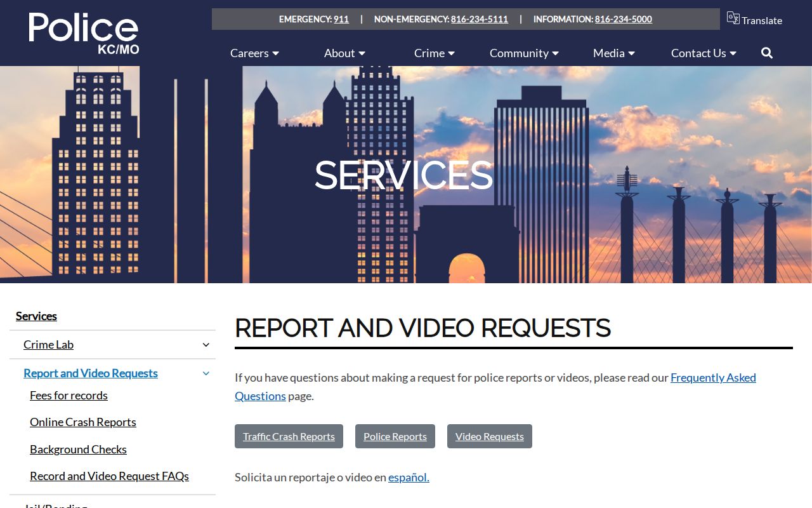Click the Video Requests button

490,436
